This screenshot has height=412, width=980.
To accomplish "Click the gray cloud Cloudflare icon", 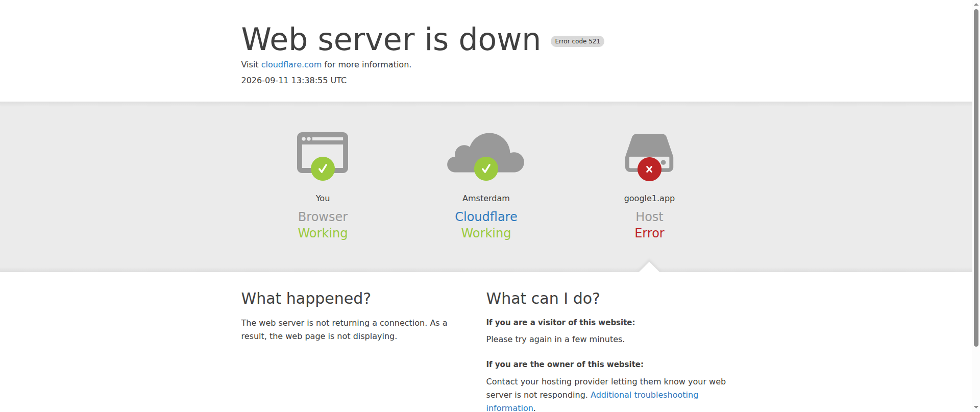I will click(486, 153).
